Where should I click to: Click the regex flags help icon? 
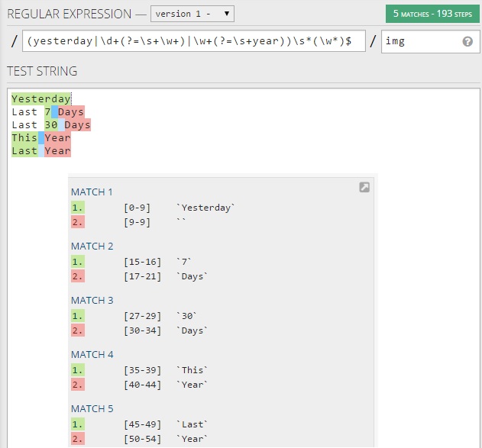[x=467, y=41]
